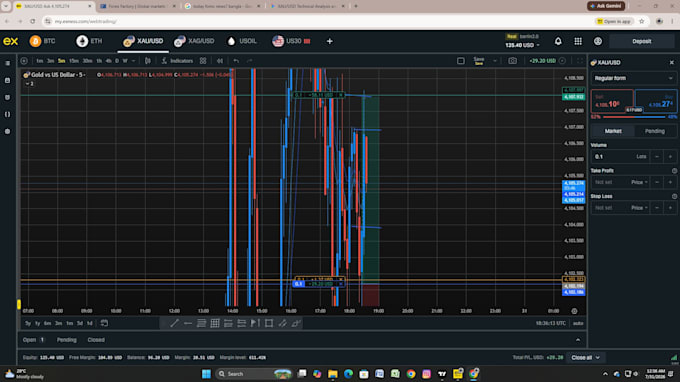Open the Closed positions tab

tap(96, 340)
